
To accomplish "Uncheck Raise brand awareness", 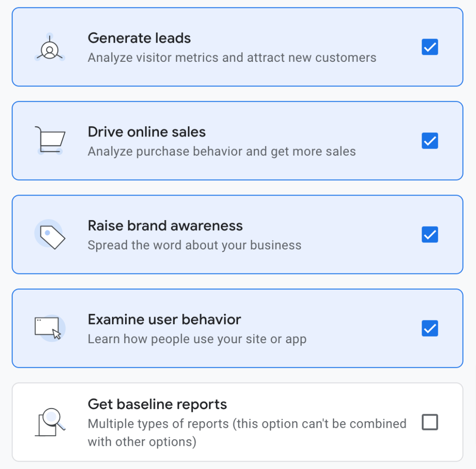I will 430,234.
